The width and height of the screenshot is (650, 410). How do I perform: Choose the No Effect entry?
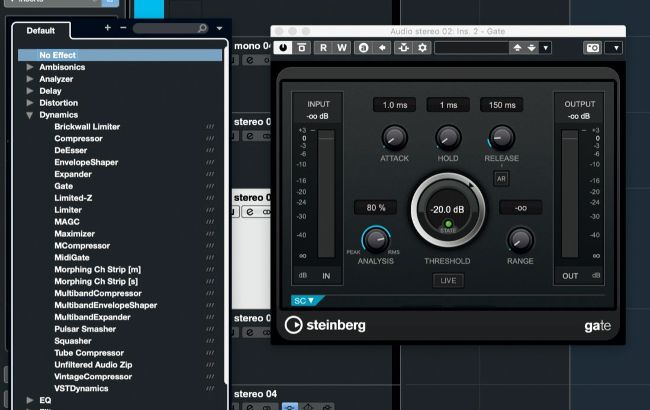point(59,54)
